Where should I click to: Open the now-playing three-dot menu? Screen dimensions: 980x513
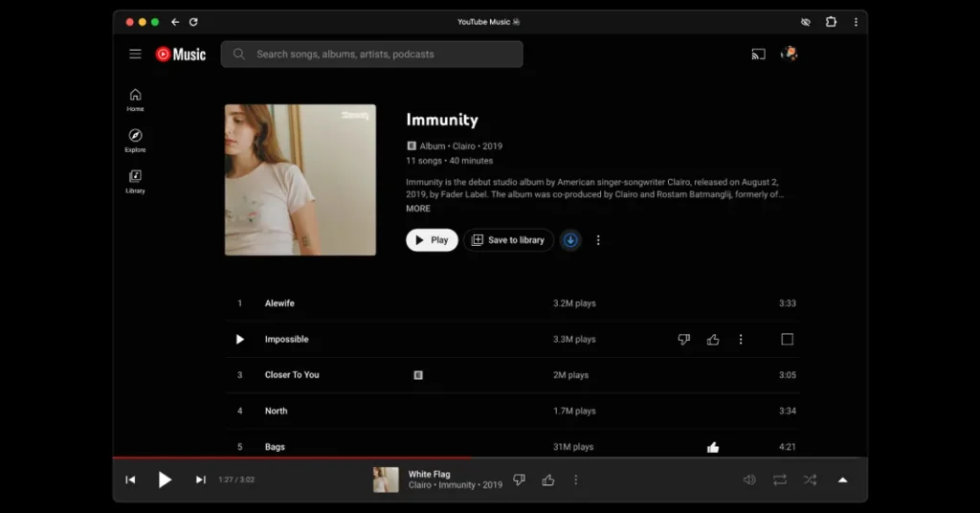tap(575, 480)
